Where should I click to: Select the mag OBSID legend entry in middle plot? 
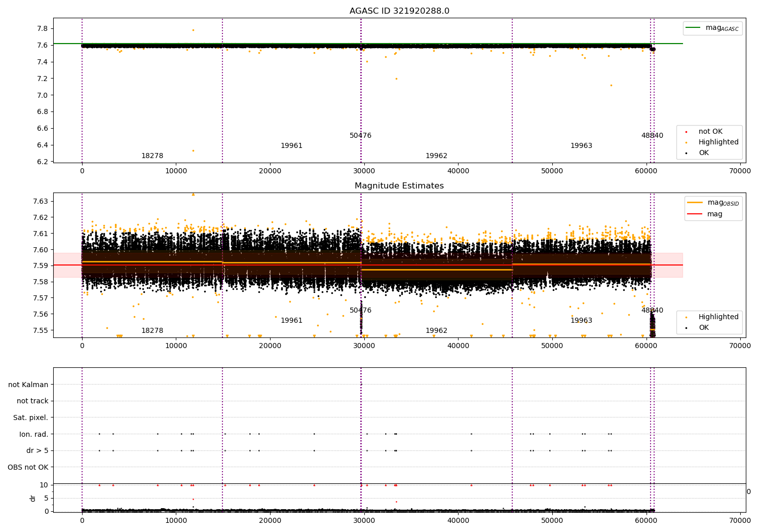(713, 203)
